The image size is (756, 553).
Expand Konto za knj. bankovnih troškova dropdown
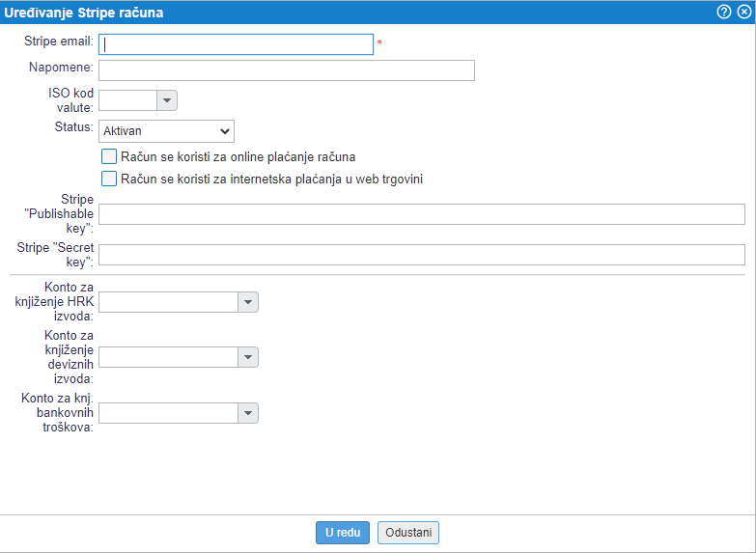248,413
